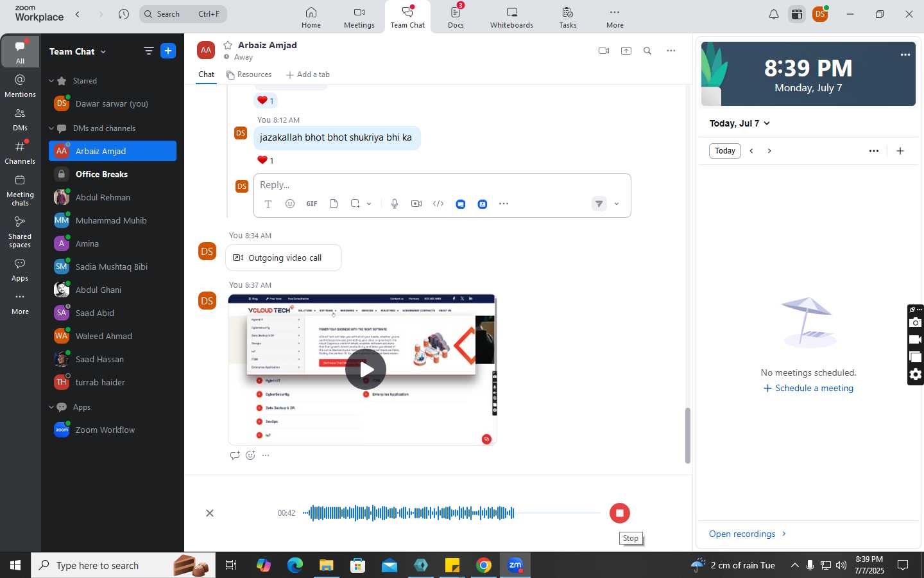Attach a file in reply box
Image resolution: width=924 pixels, height=578 pixels.
(334, 204)
